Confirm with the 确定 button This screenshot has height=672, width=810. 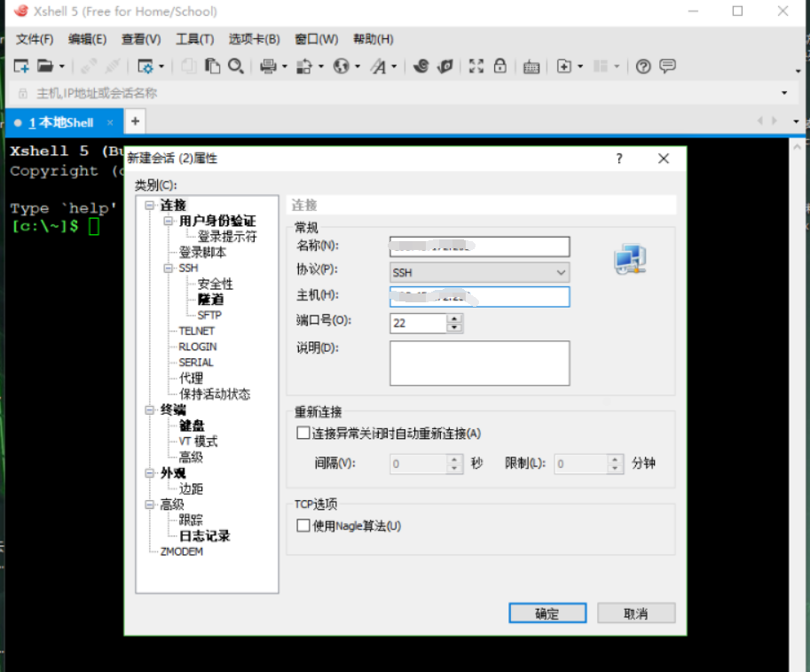tap(547, 613)
